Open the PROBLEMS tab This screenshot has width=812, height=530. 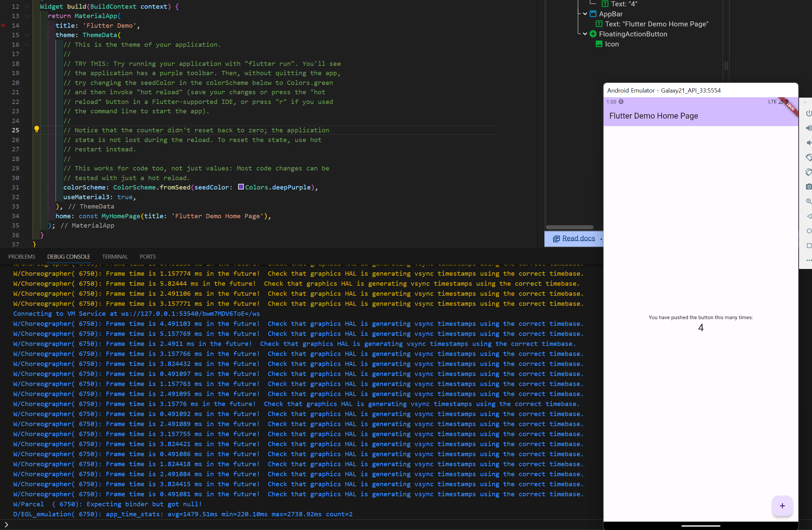point(21,256)
